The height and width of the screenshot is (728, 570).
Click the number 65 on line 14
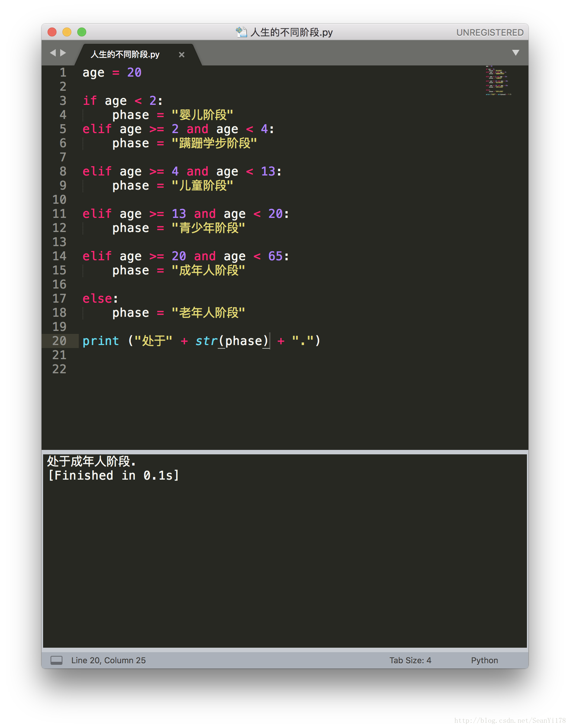[275, 256]
